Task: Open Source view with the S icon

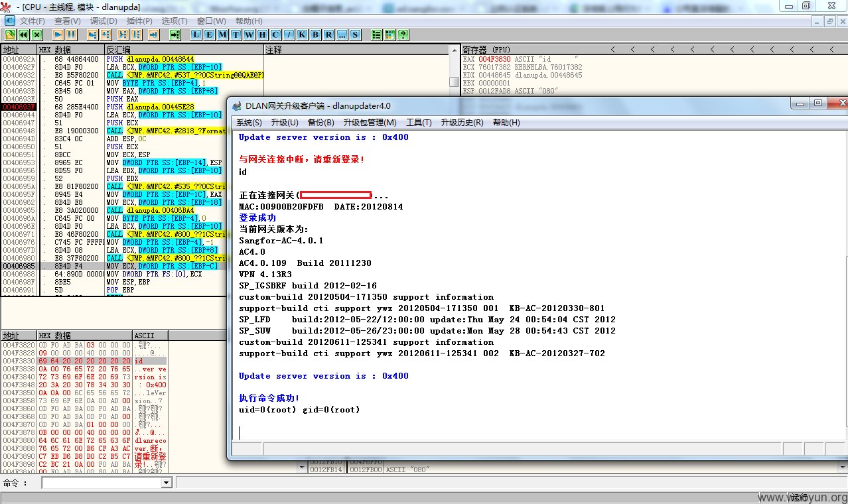Action: coord(356,34)
